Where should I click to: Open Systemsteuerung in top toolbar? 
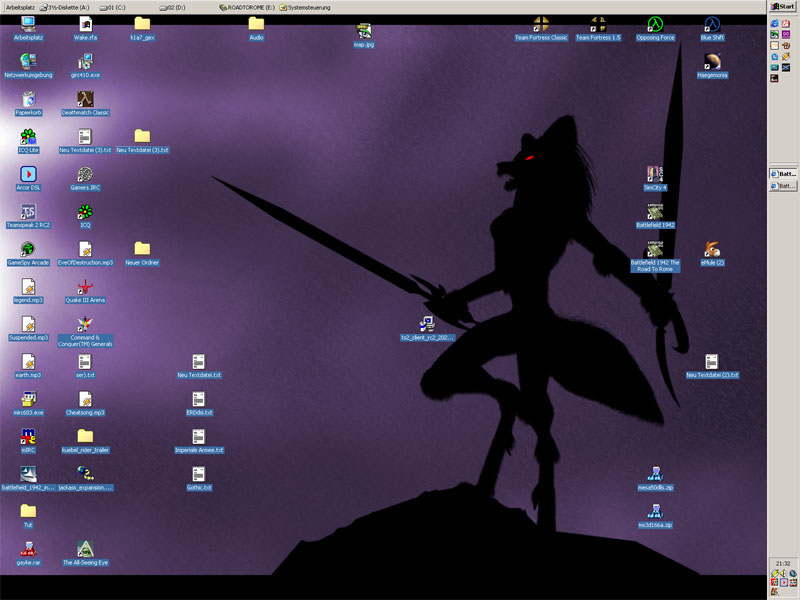click(305, 7)
